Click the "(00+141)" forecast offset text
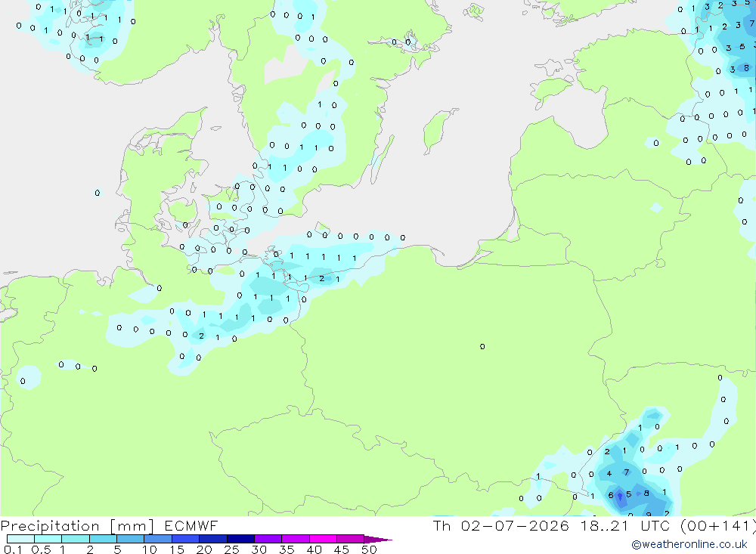Screen dimensions: 756x554 (718, 526)
